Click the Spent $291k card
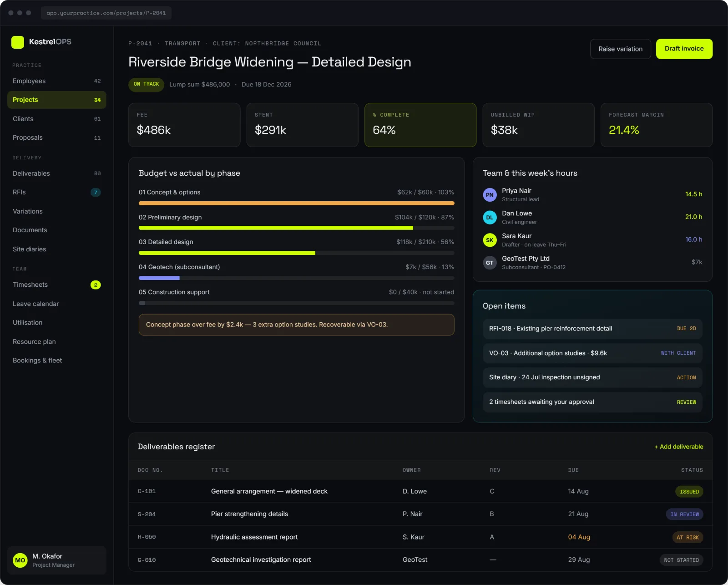The width and height of the screenshot is (728, 585). coord(302,125)
